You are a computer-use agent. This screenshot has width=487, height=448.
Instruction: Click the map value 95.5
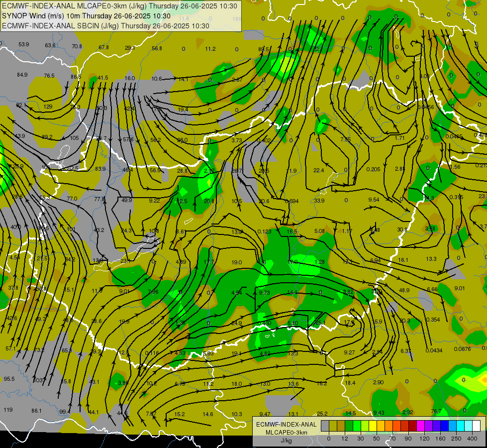[x=9, y=379]
